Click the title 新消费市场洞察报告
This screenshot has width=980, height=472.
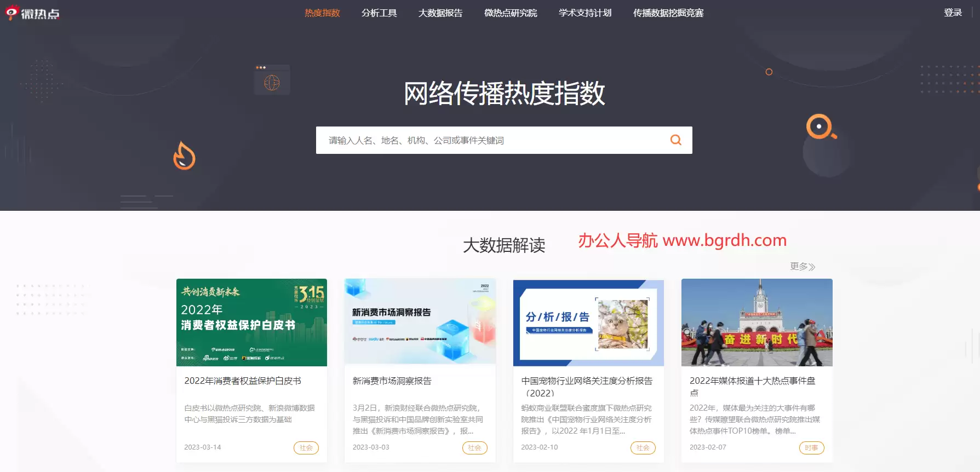click(392, 381)
